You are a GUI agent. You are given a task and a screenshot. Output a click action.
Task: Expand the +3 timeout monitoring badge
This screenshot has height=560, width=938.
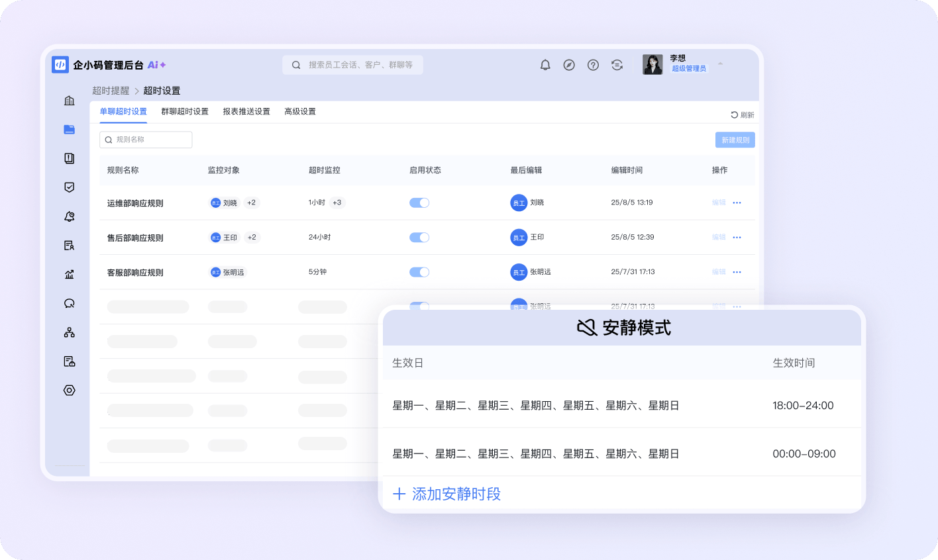(x=337, y=203)
